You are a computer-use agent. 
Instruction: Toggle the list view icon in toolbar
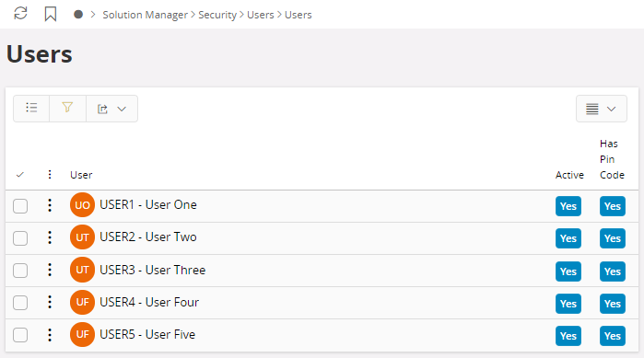pos(31,109)
